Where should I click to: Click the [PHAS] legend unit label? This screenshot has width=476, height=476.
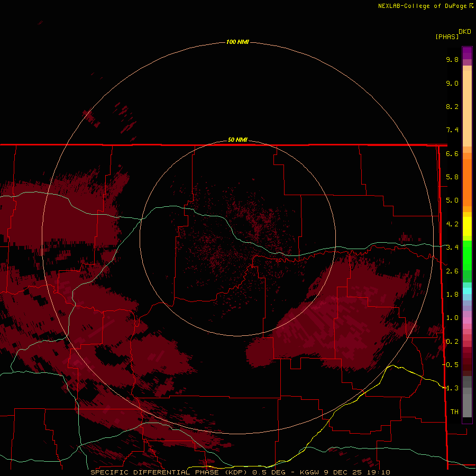[447, 36]
